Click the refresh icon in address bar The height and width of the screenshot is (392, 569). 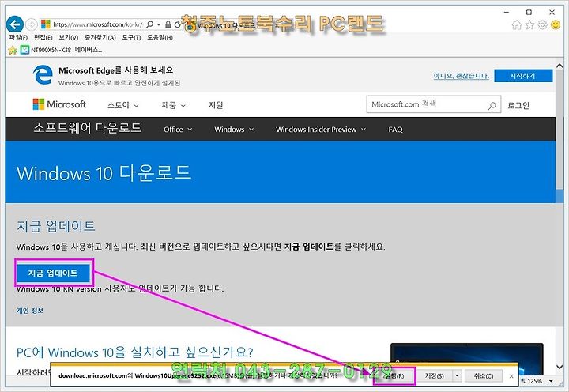pos(177,24)
